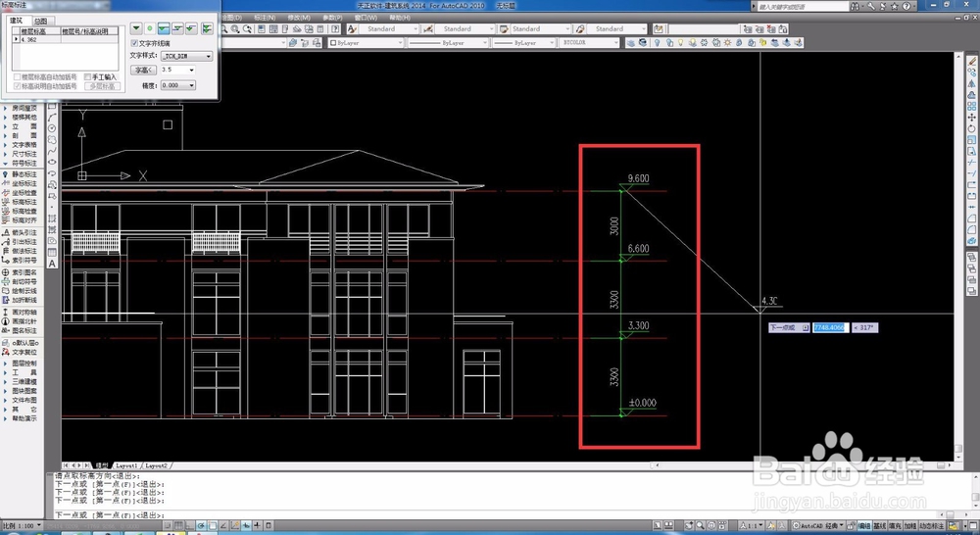Select the text tool 'A' in draw toolbar

pos(52,264)
